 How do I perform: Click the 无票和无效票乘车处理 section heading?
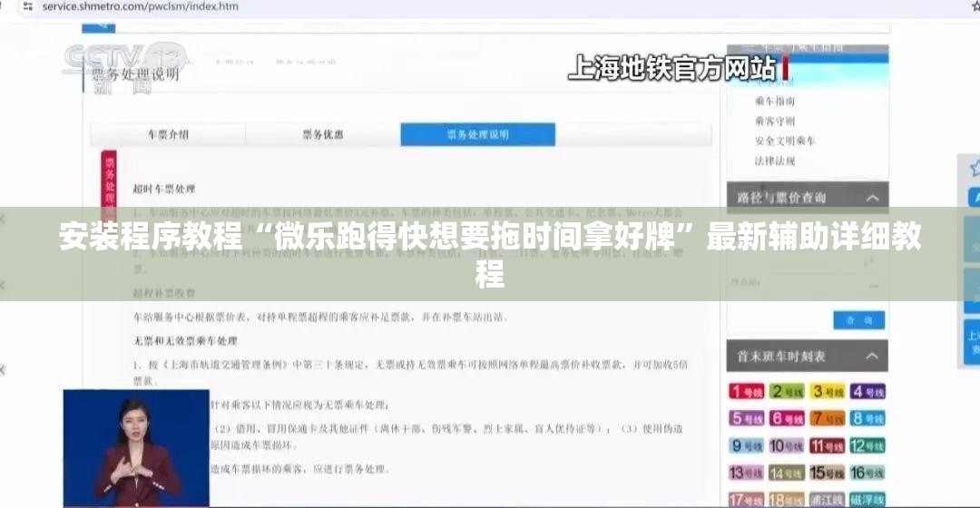[186, 341]
